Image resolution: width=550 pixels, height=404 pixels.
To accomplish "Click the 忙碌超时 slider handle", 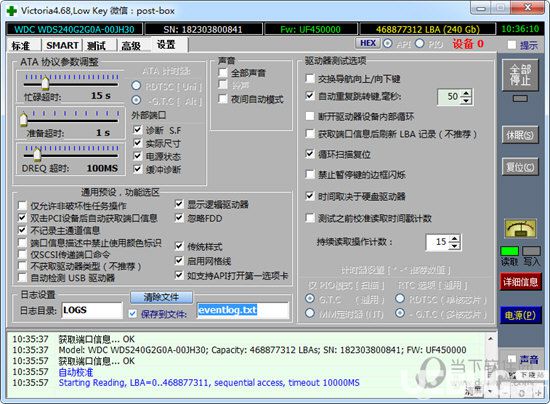I will coord(45,83).
